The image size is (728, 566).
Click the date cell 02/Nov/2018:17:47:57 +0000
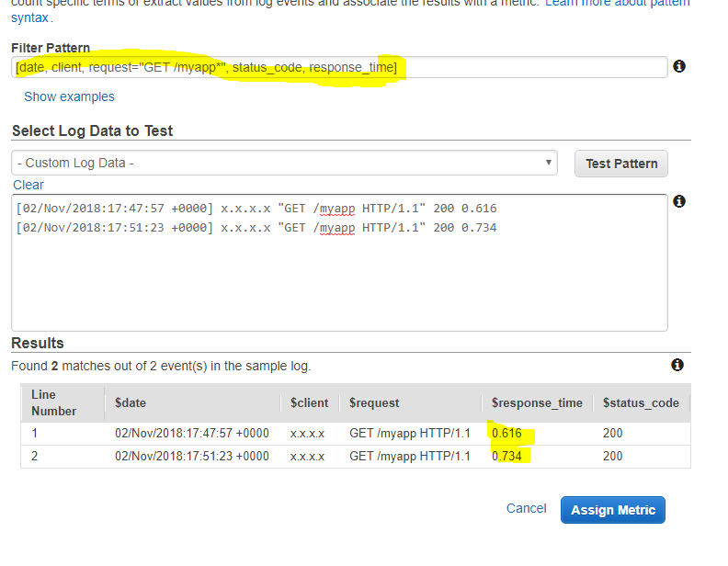coord(192,434)
